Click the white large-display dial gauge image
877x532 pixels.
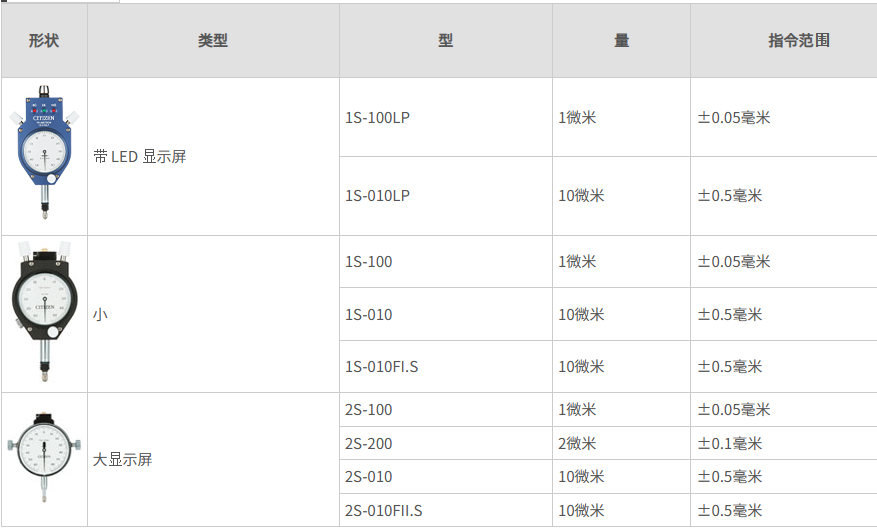coord(44,458)
